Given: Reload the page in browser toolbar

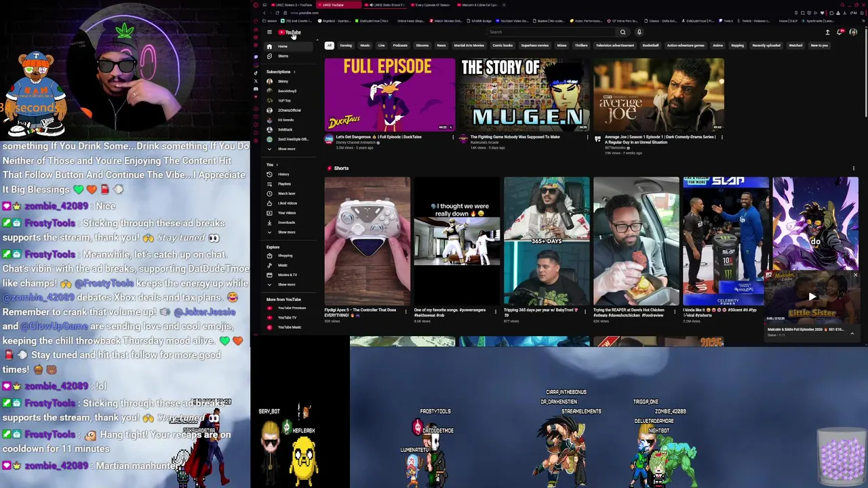Looking at the screenshot, I should point(277,13).
